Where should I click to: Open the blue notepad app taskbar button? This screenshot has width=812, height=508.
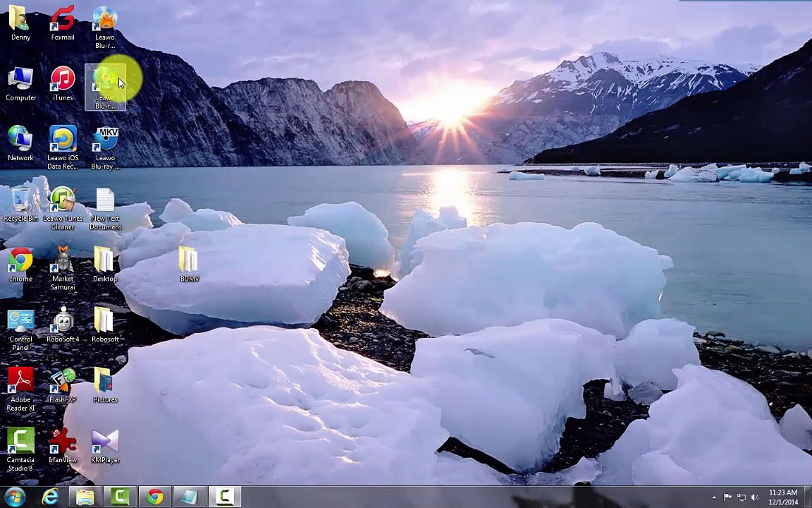[x=189, y=497]
